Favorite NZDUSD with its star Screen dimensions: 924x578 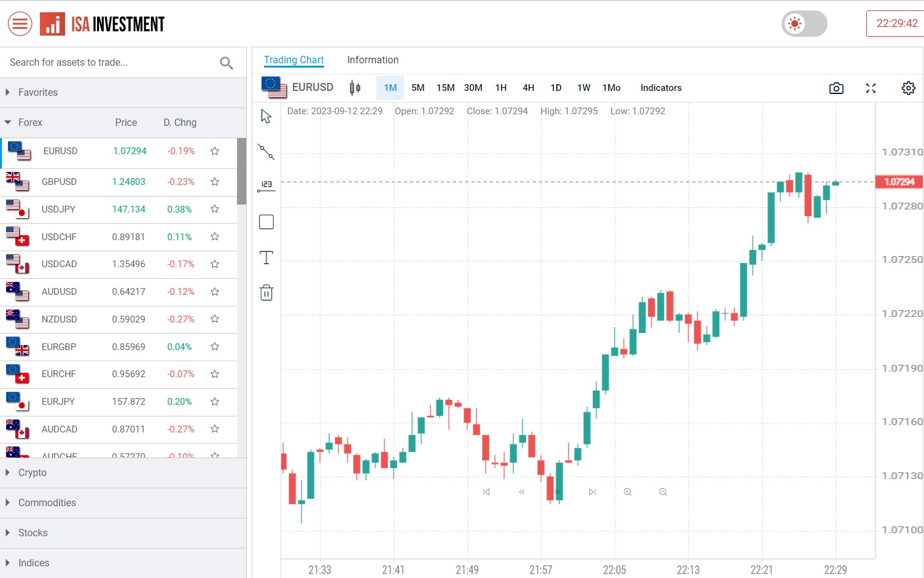[215, 319]
